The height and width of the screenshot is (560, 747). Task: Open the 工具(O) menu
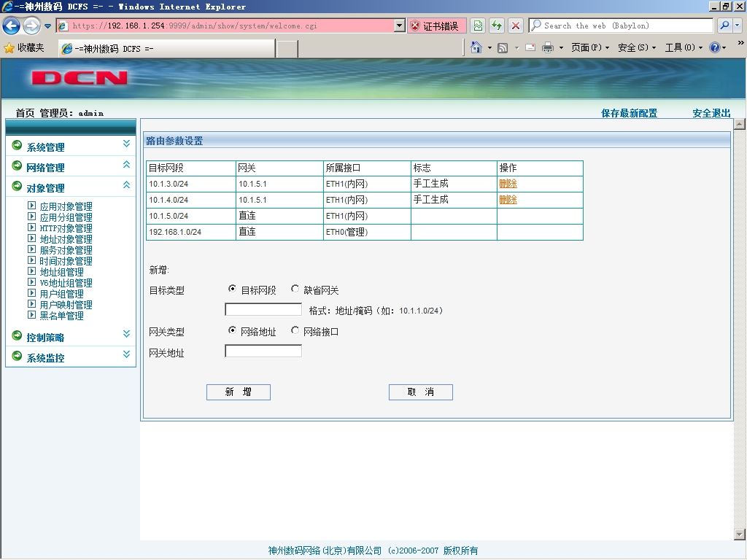tap(684, 47)
